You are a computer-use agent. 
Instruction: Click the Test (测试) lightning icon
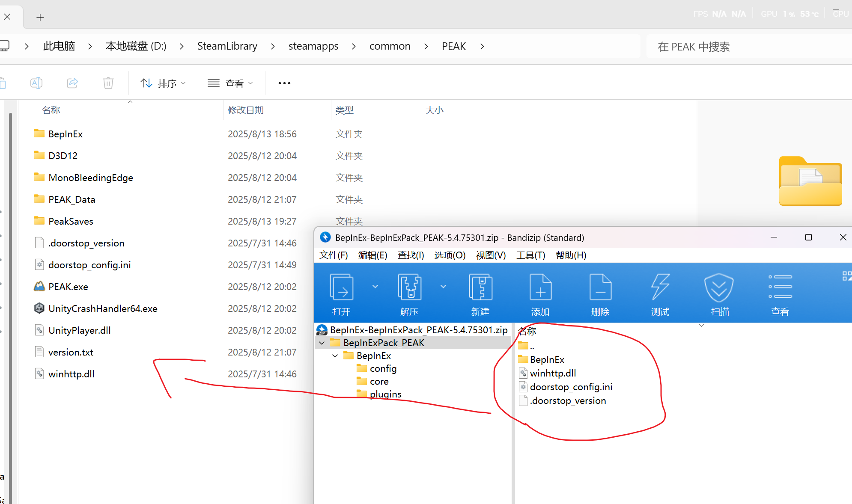(x=660, y=287)
